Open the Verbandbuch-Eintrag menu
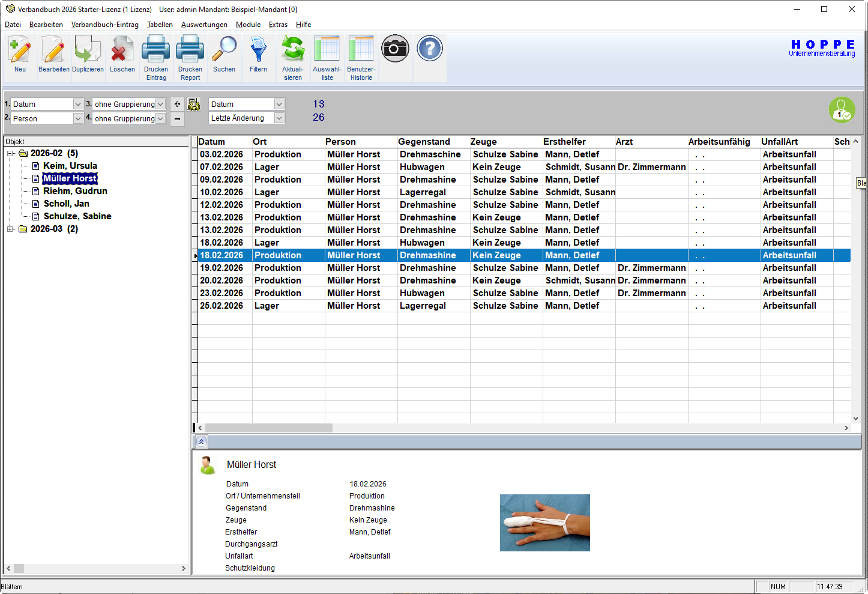 tap(104, 25)
